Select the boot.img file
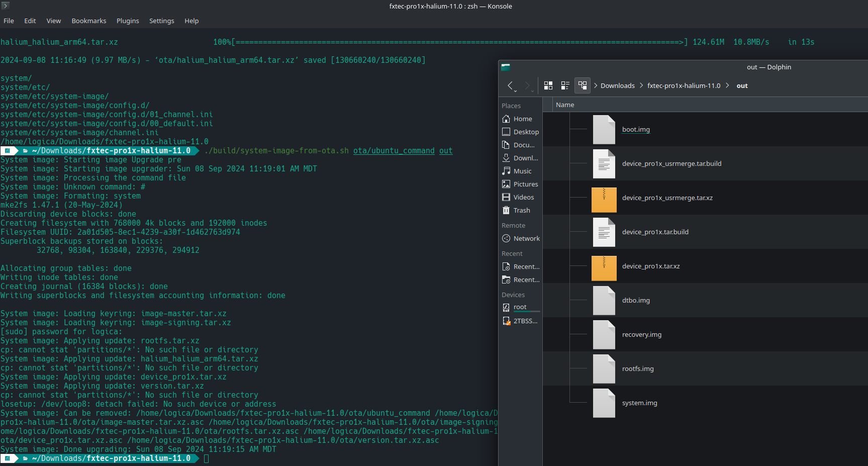This screenshot has height=466, width=868. click(x=636, y=130)
